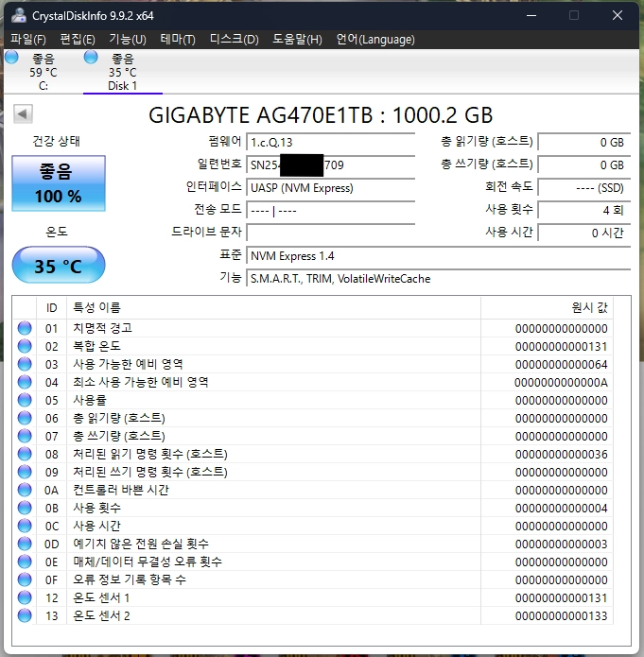Click the 원시 값 column header

click(x=547, y=308)
